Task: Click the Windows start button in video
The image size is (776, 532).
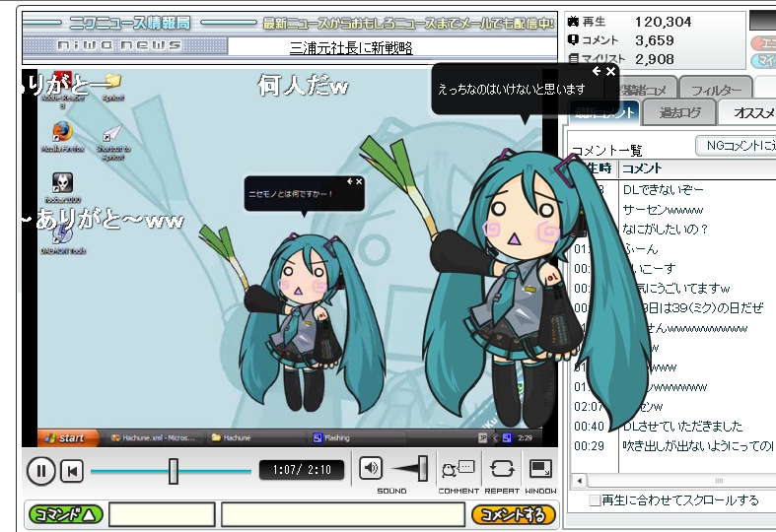Action: [x=67, y=437]
